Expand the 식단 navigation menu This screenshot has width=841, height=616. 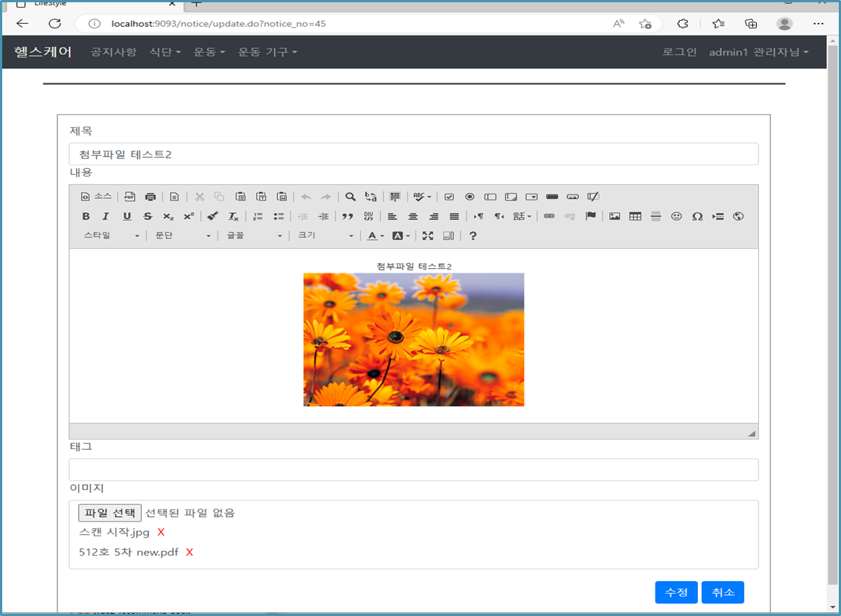click(165, 52)
